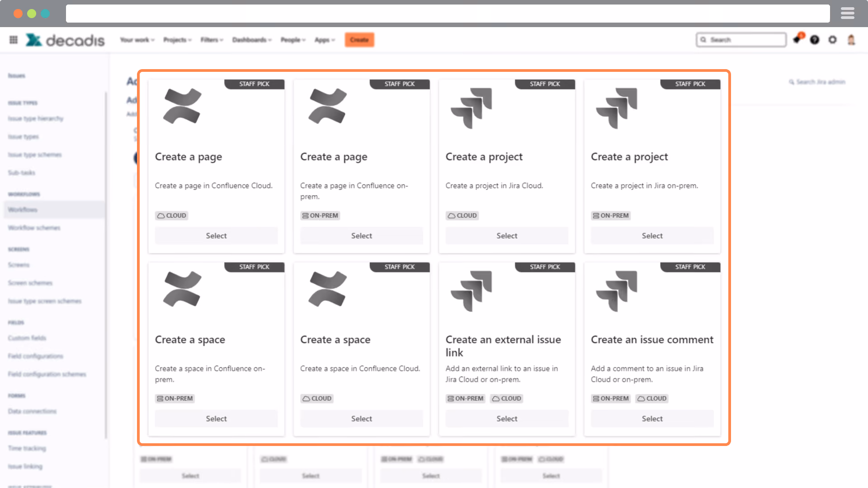Click ON-PREM tag on Create a project card
Screen dimensions: 868x488
611,216
